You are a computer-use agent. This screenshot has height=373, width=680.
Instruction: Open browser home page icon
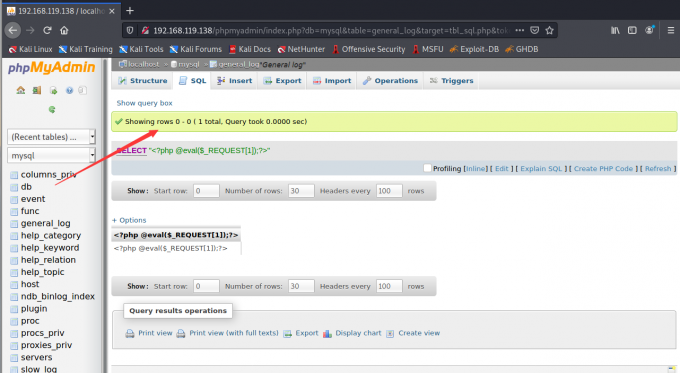(64, 30)
